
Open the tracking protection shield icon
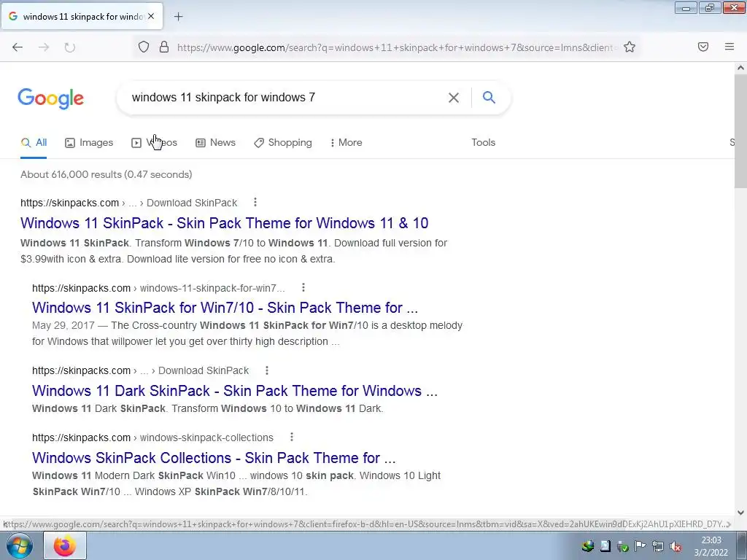coord(144,47)
